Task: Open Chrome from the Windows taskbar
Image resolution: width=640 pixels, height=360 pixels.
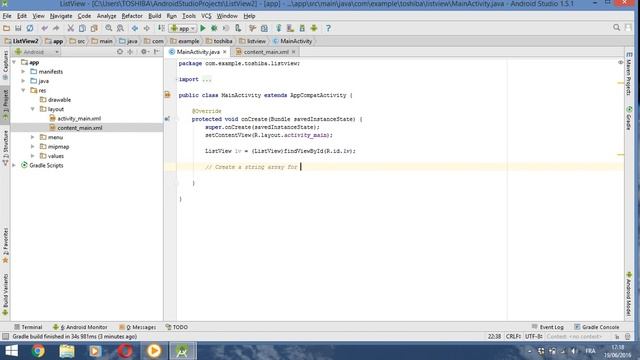Action: click(38, 351)
